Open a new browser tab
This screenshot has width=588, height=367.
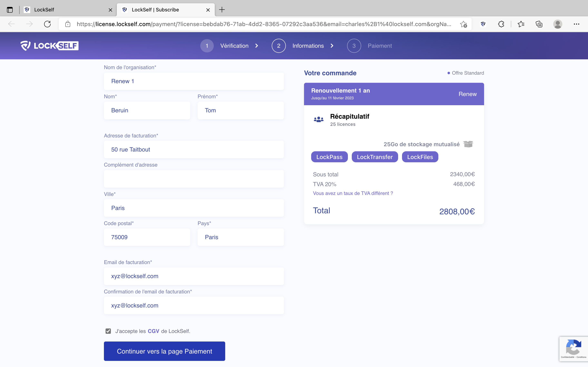(x=222, y=10)
